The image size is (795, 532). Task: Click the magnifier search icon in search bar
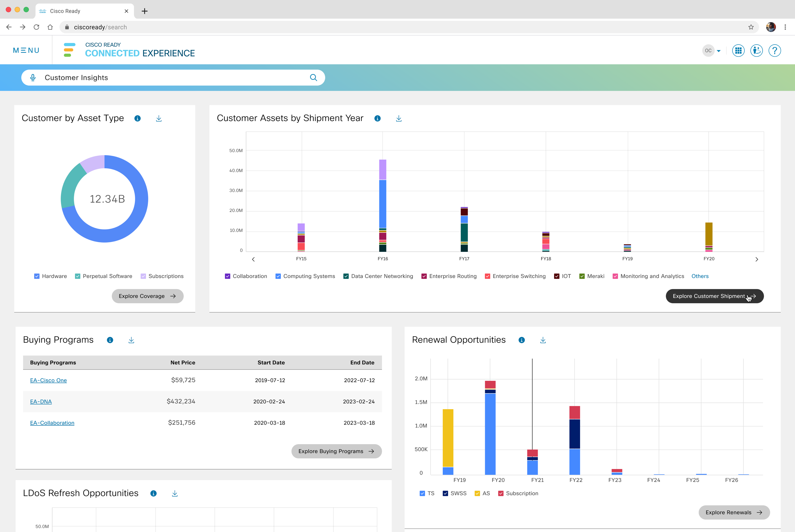click(x=313, y=78)
